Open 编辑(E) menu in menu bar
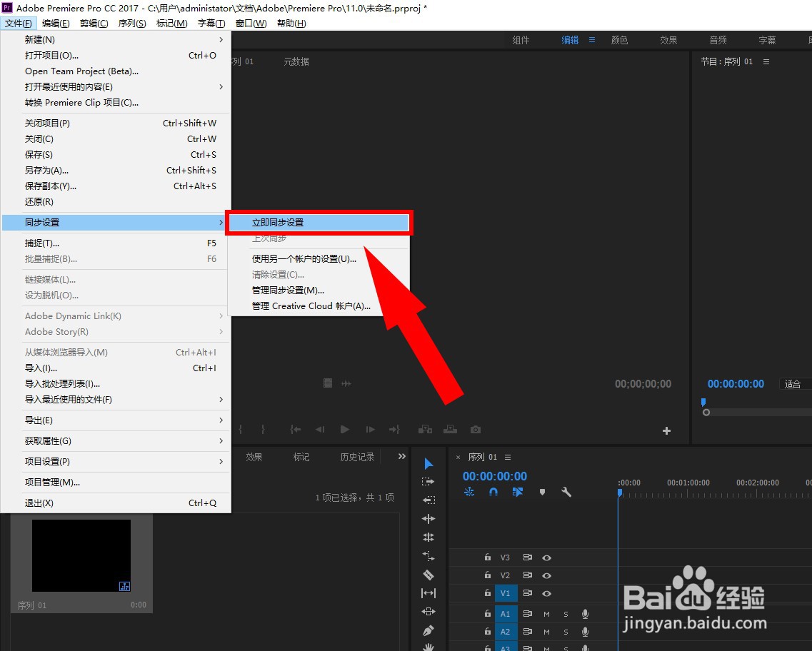 click(x=56, y=24)
